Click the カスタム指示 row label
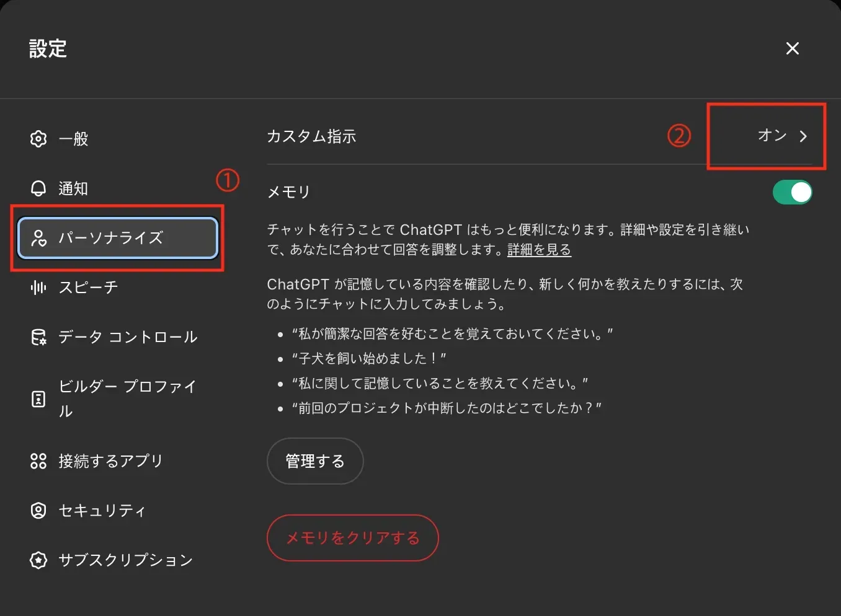The height and width of the screenshot is (616, 841). (311, 136)
